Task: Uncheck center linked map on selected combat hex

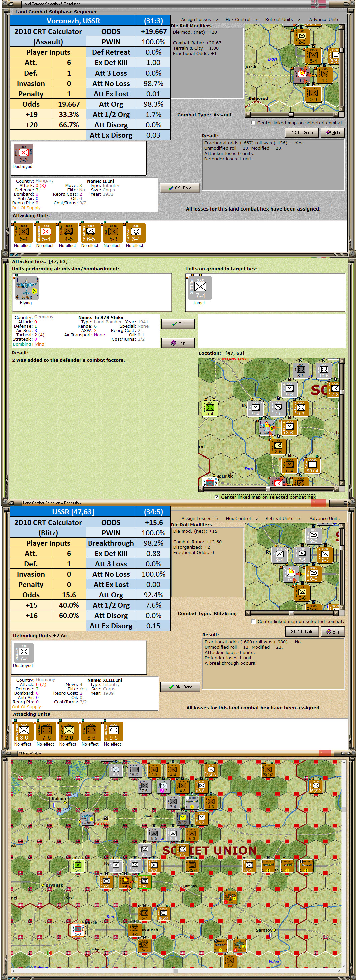Action: (217, 497)
